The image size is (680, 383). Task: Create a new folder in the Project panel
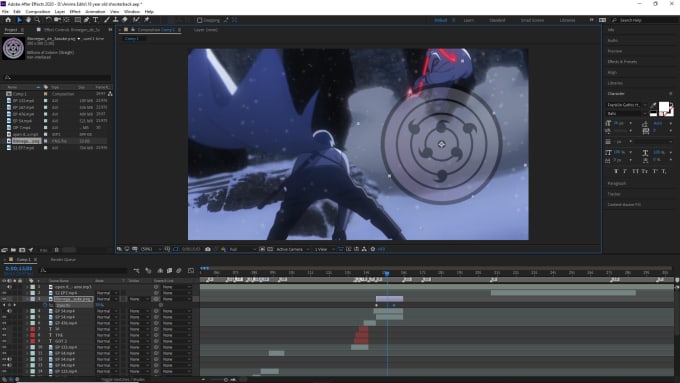(x=13, y=250)
